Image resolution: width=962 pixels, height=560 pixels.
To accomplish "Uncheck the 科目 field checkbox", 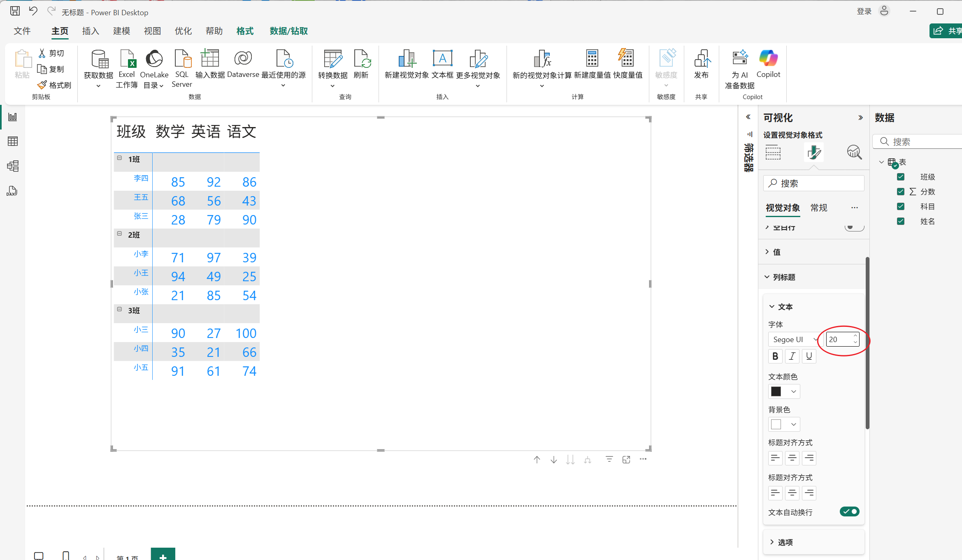I will coord(901,206).
